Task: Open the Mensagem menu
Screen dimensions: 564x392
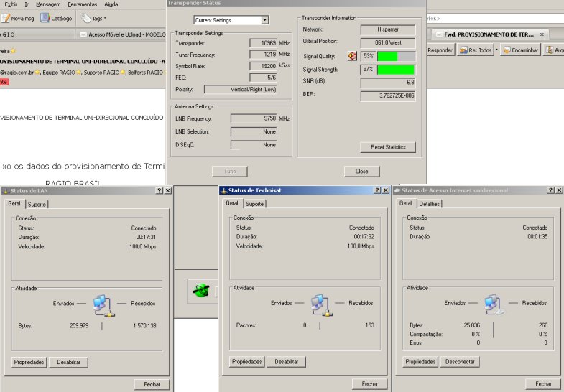Action: pyautogui.click(x=48, y=4)
